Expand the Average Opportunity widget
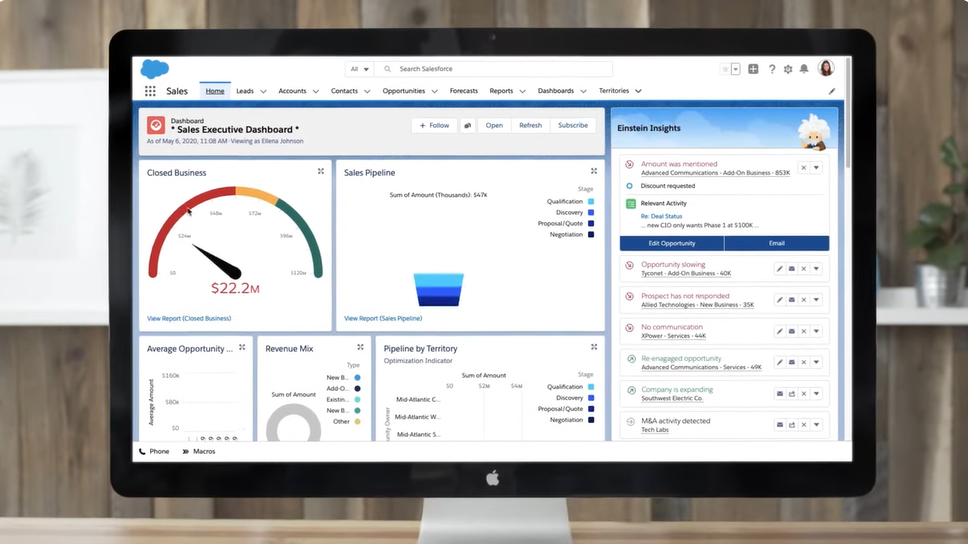The image size is (968, 544). (x=242, y=348)
